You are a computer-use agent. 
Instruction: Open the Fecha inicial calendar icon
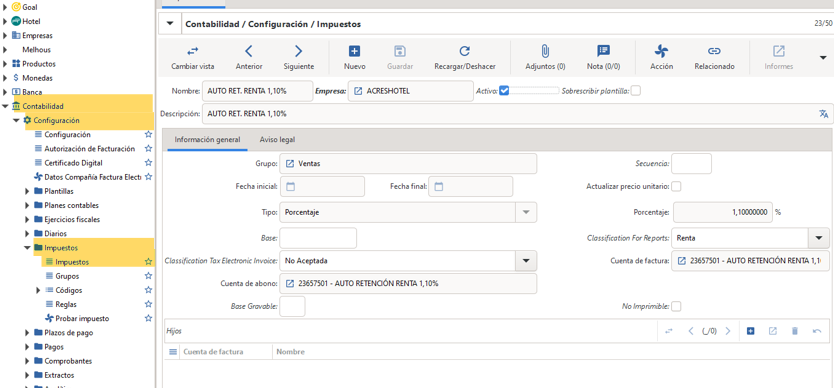(x=290, y=187)
